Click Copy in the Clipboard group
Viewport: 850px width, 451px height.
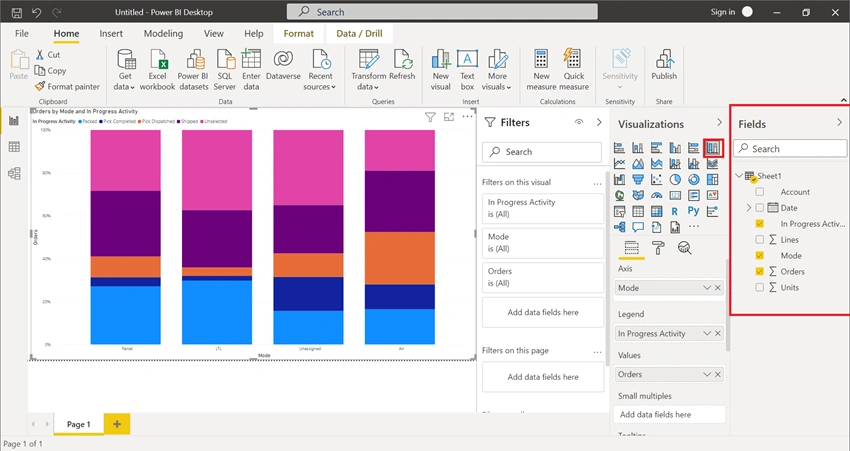(x=50, y=70)
